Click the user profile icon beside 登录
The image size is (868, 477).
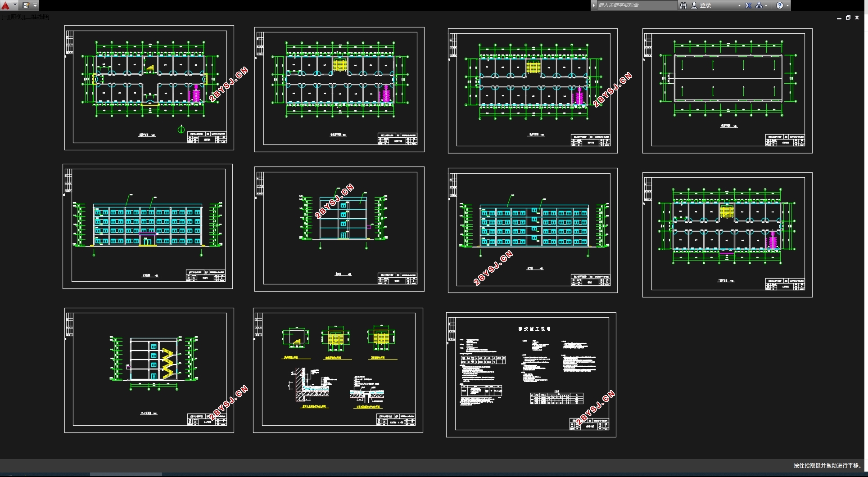point(694,5)
